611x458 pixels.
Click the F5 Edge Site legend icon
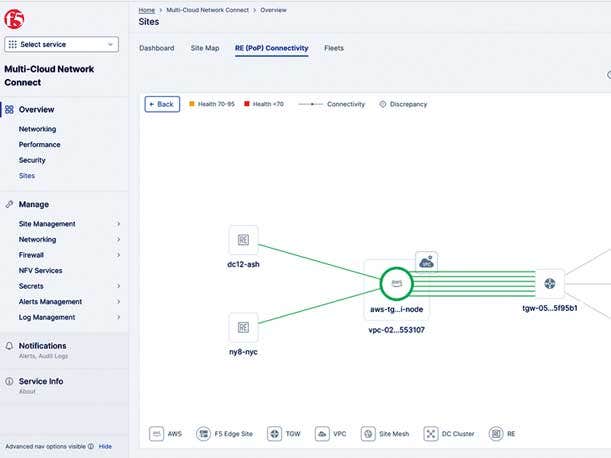point(204,434)
